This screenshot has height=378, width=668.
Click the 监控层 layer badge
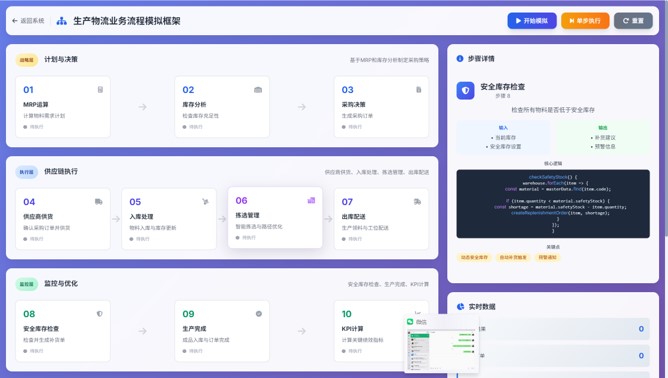[x=27, y=284]
